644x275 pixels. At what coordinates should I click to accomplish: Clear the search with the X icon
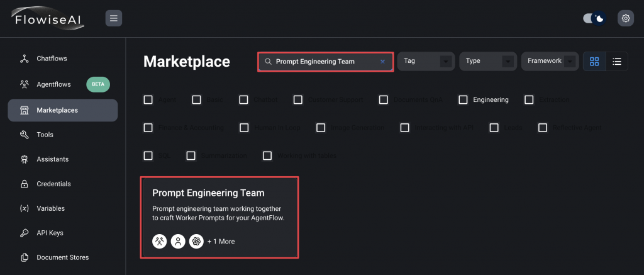[x=382, y=62]
